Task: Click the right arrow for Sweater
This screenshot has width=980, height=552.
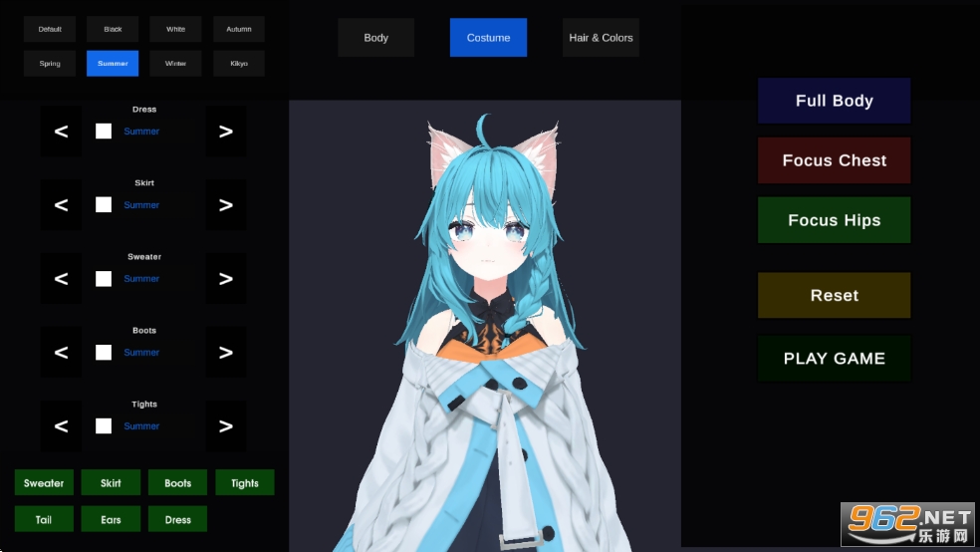Action: pos(226,279)
